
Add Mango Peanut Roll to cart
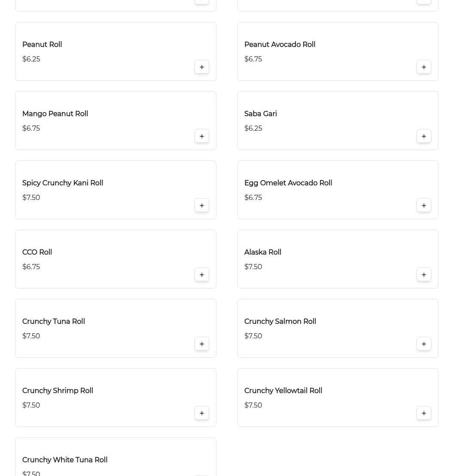point(202,136)
